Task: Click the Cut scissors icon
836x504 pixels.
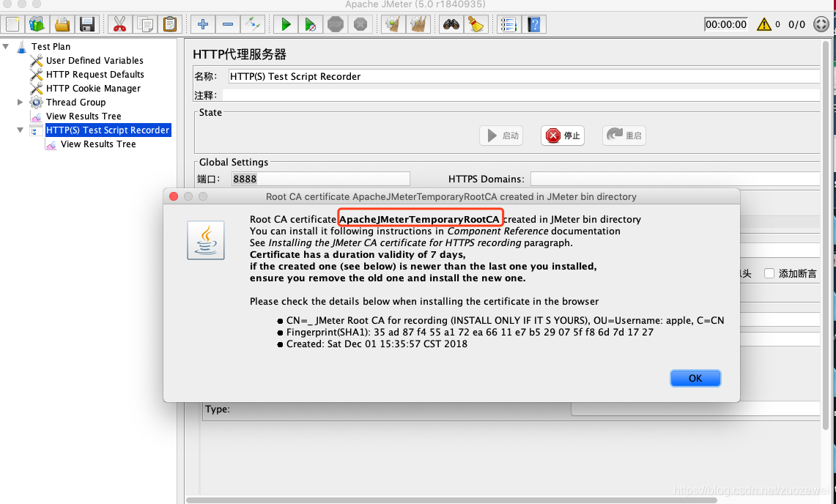Action: pyautogui.click(x=119, y=24)
